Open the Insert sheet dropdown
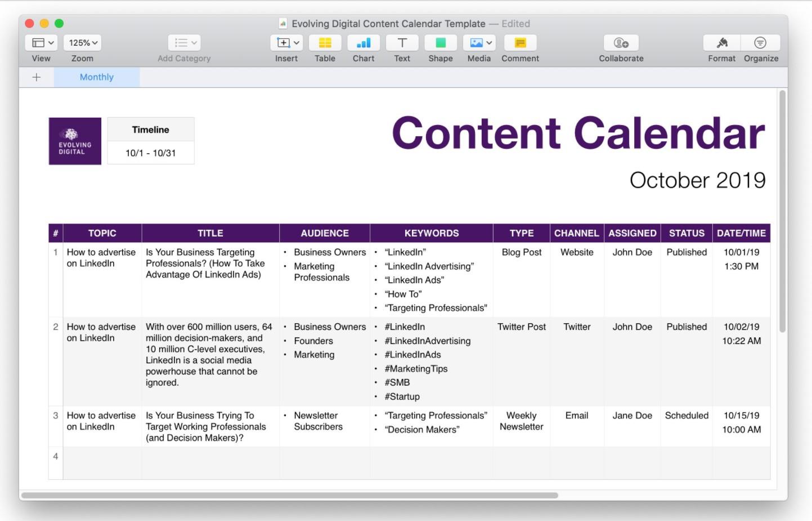Image resolution: width=812 pixels, height=521 pixels. coord(286,43)
